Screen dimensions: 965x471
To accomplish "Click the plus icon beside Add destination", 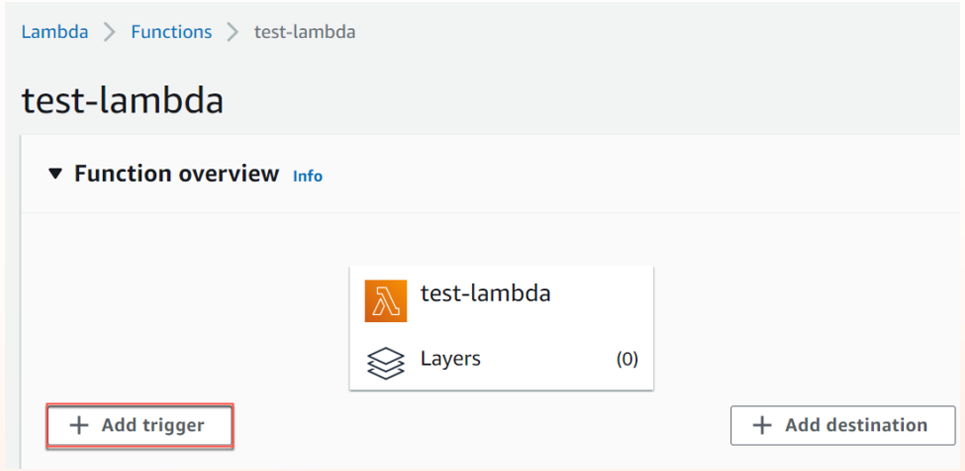I will coord(762,426).
